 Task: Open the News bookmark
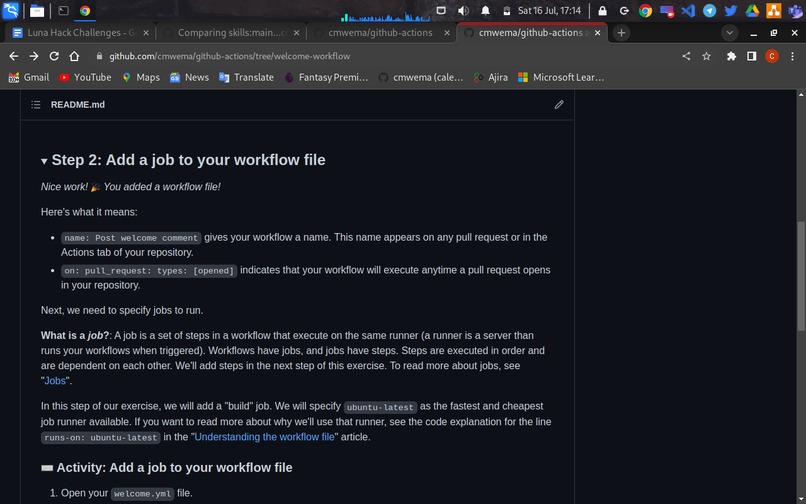189,77
